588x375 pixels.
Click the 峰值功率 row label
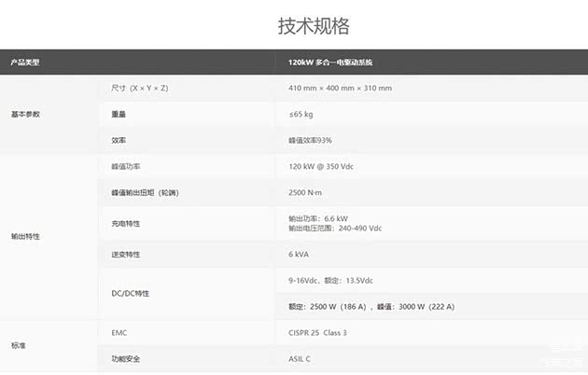click(125, 166)
